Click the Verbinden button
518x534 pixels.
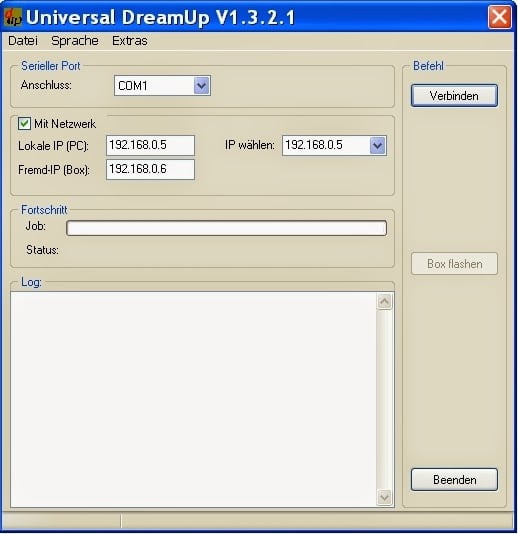pyautogui.click(x=454, y=96)
